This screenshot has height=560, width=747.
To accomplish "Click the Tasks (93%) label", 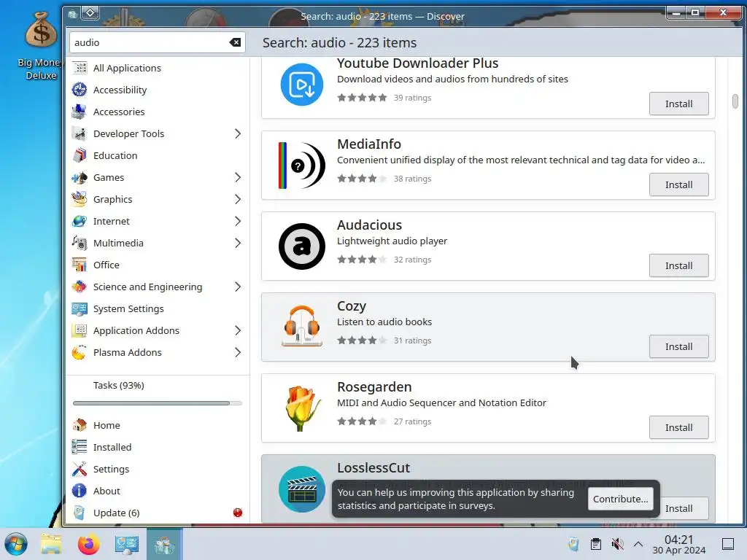I will (x=119, y=385).
